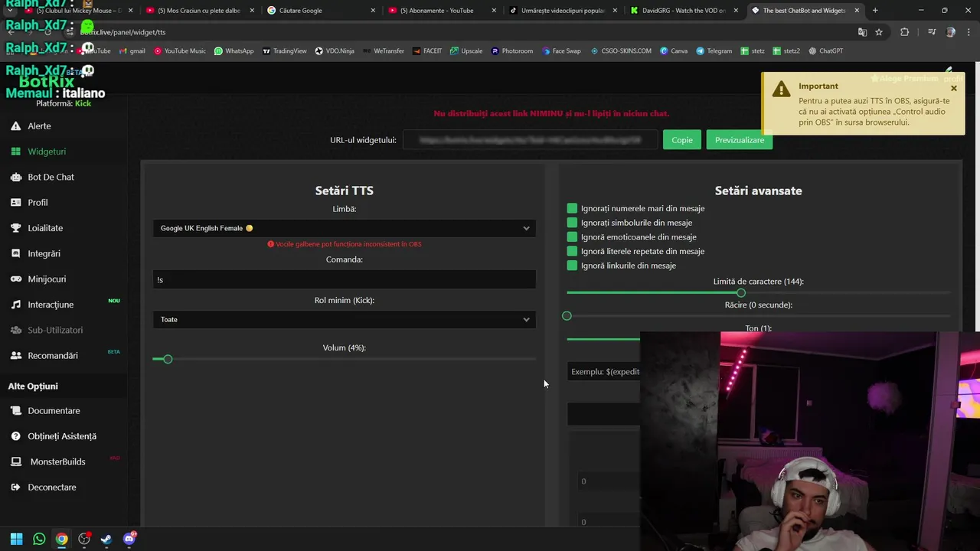Toggle Ignoră emoticoanele din mesaje

pos(572,237)
